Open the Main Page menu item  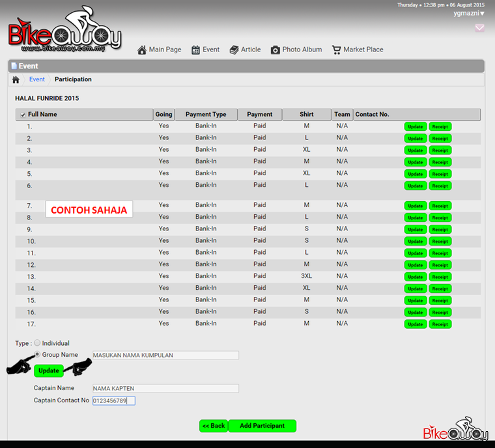click(x=165, y=49)
